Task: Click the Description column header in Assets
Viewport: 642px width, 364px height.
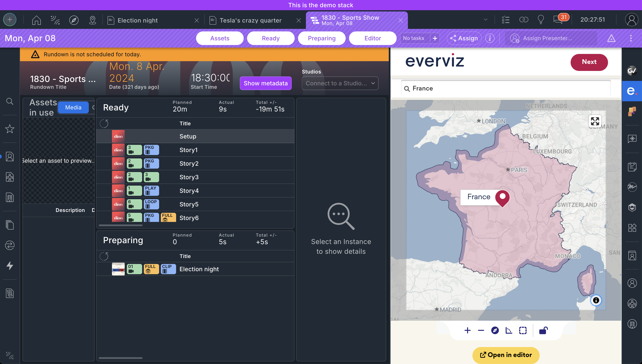Action: pos(70,210)
